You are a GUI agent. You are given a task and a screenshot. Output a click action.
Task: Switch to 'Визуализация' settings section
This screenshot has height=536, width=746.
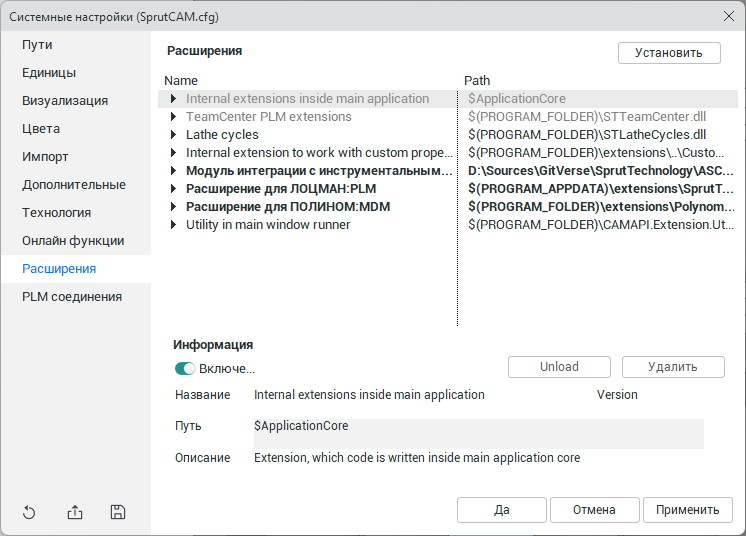click(65, 101)
